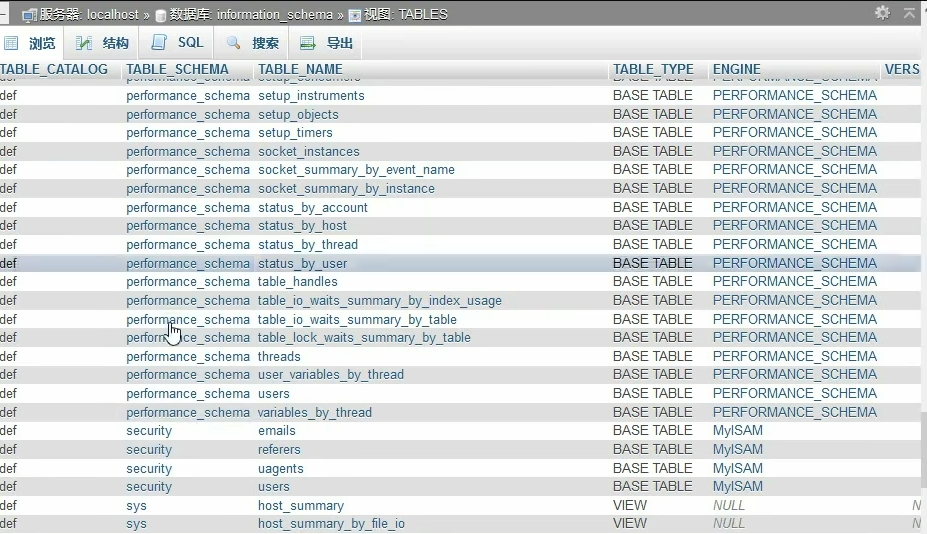Select the users cell in performance_schema row
Screen dimensions: 927x534
tap(274, 394)
